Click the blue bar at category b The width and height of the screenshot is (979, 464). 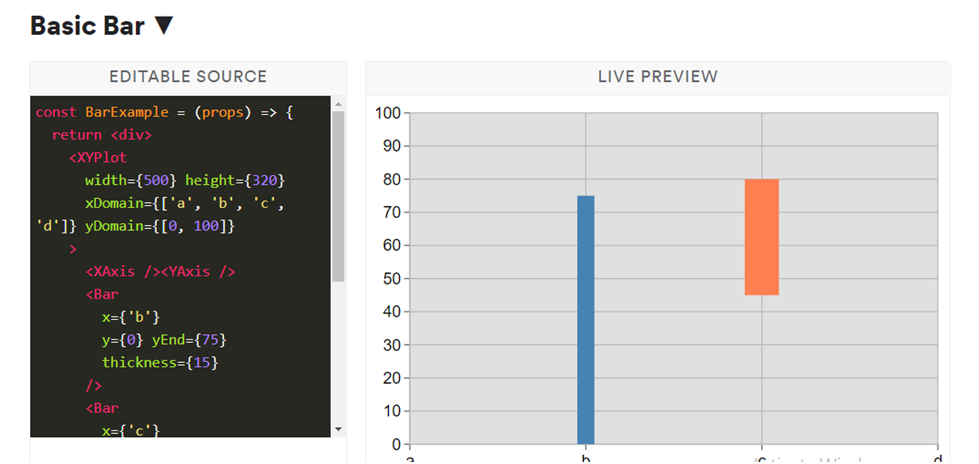click(x=586, y=320)
